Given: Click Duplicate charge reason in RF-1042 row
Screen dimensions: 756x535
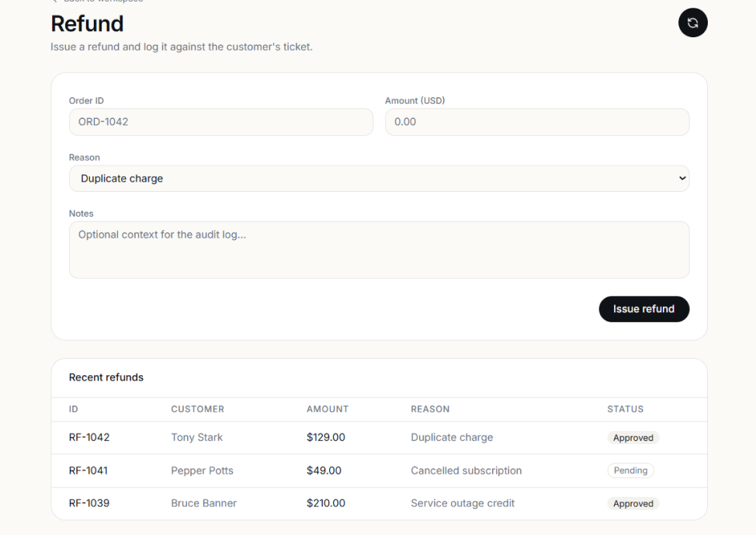Looking at the screenshot, I should coord(452,437).
